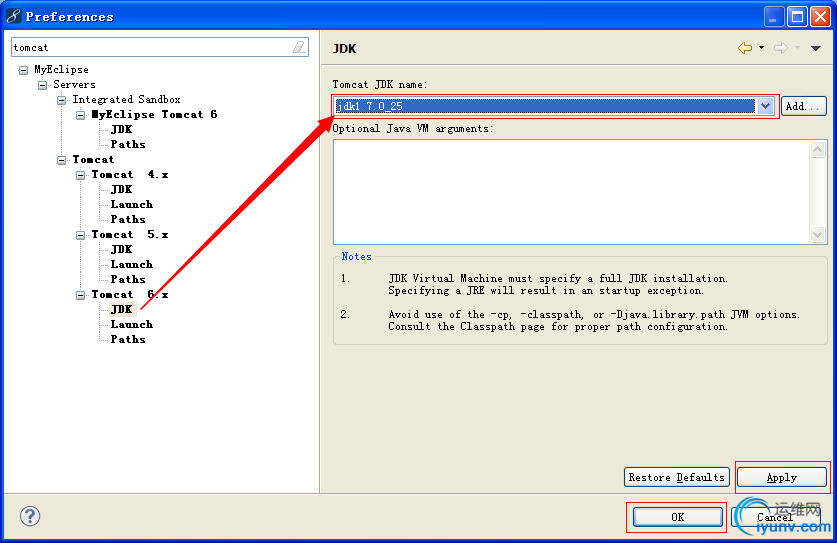The height and width of the screenshot is (543, 837).
Task: Select the Tomcat 5.x tree item
Action: pos(130,234)
